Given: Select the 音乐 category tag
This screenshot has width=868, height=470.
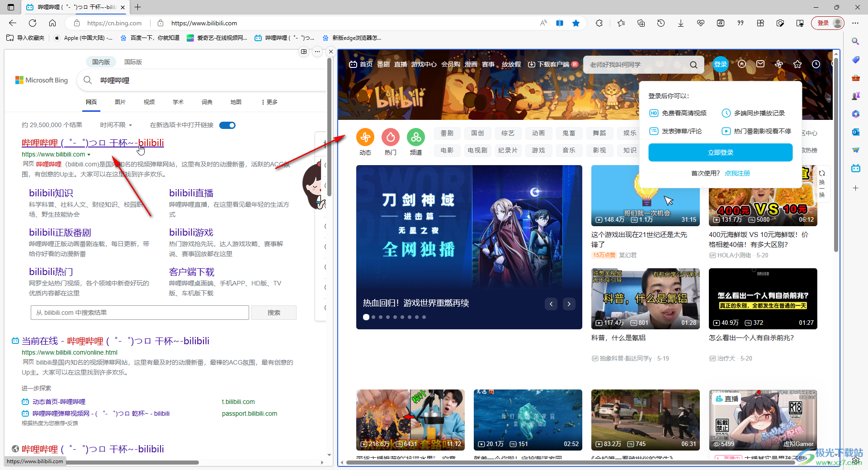Looking at the screenshot, I should [x=569, y=150].
